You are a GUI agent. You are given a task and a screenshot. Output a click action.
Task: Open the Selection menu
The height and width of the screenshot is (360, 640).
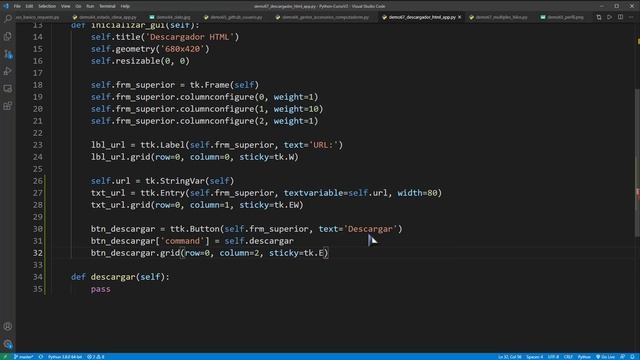47,6
